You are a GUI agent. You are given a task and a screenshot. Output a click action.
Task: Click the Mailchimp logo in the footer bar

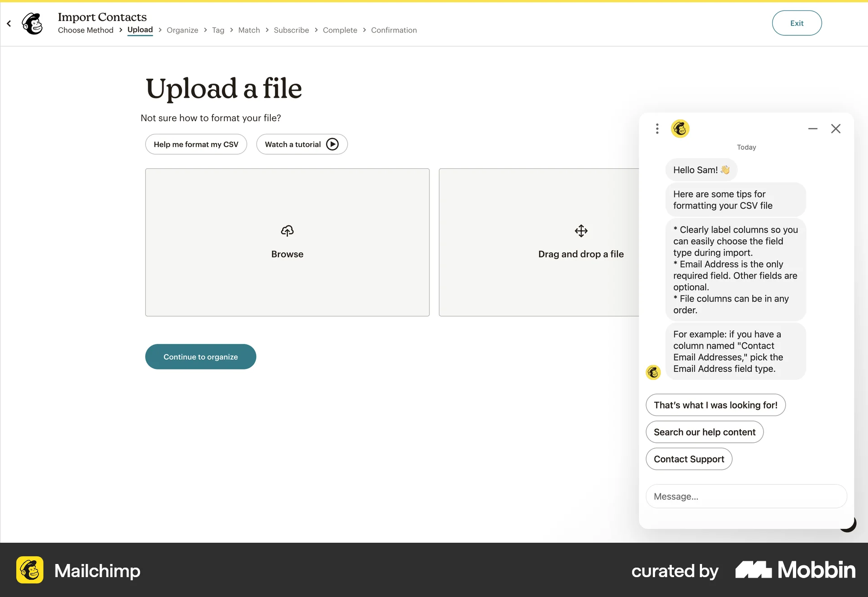(x=29, y=571)
